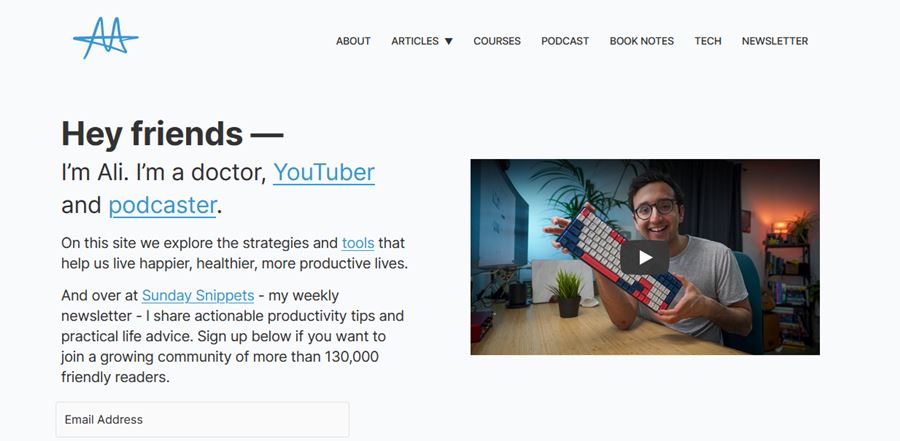The image size is (900, 441).
Task: Click the bookshelf in the video thumbnail
Action: point(786,293)
